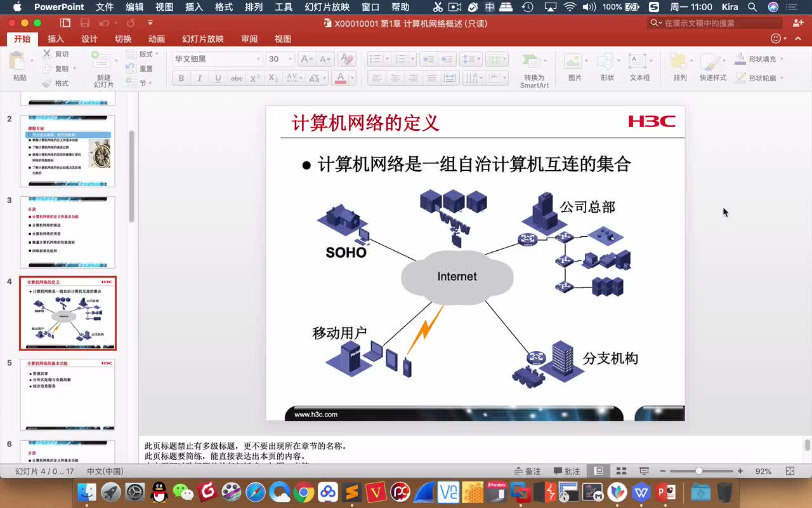This screenshot has height=508, width=812.
Task: Toggle italic formatting
Action: tap(199, 78)
